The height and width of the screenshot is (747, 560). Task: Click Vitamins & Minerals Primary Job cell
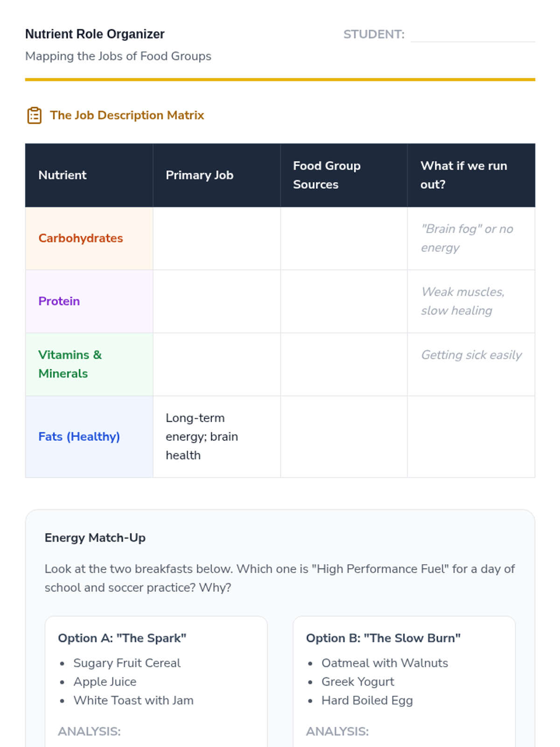click(x=217, y=365)
